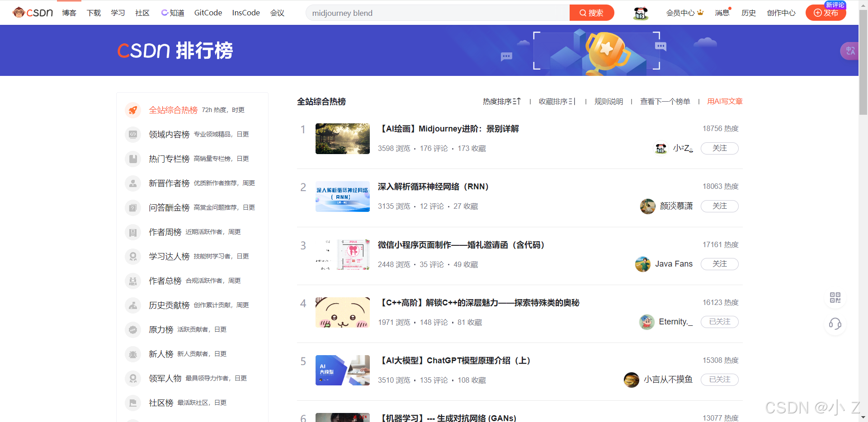Open the rocket icon for 全站综合热榜
Viewport: 868px width, 422px height.
coord(133,110)
